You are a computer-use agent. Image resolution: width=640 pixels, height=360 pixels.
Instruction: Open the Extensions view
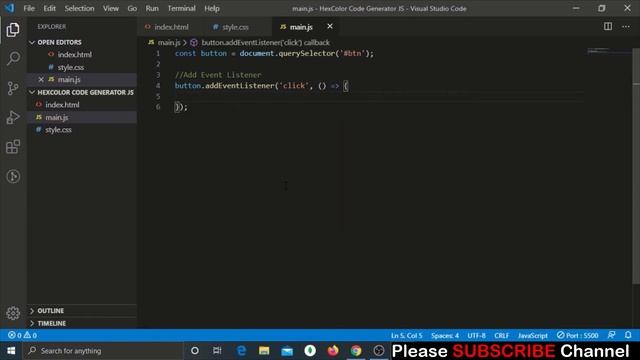(13, 147)
